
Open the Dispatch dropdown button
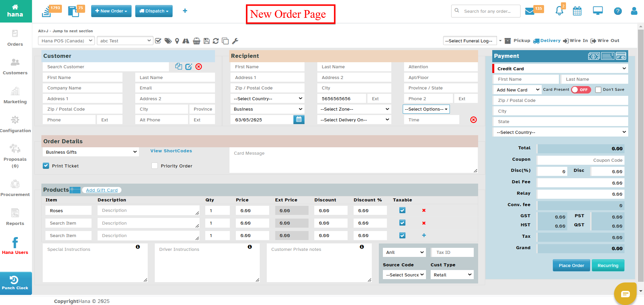point(154,11)
